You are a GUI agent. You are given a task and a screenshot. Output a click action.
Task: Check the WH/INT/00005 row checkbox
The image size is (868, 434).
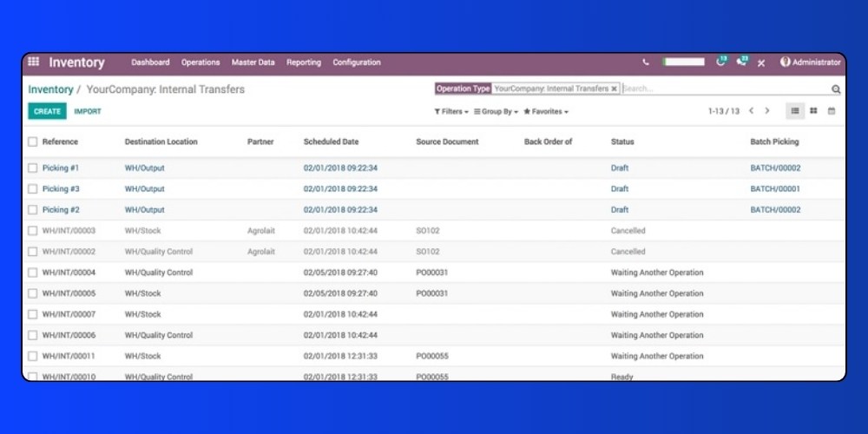tap(33, 293)
